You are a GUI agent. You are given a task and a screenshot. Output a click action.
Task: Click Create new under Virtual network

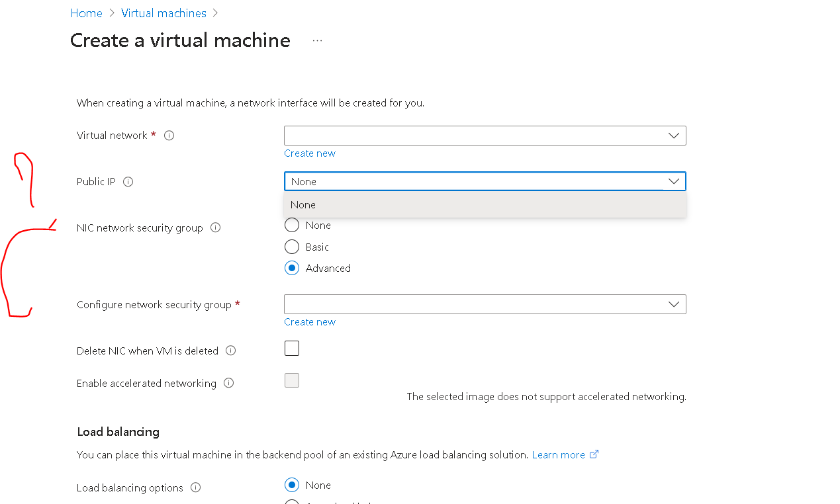pyautogui.click(x=310, y=153)
